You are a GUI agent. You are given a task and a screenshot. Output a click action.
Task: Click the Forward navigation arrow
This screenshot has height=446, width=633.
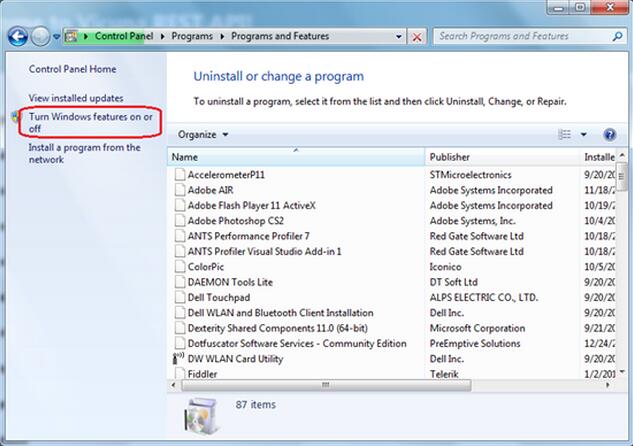[40, 37]
